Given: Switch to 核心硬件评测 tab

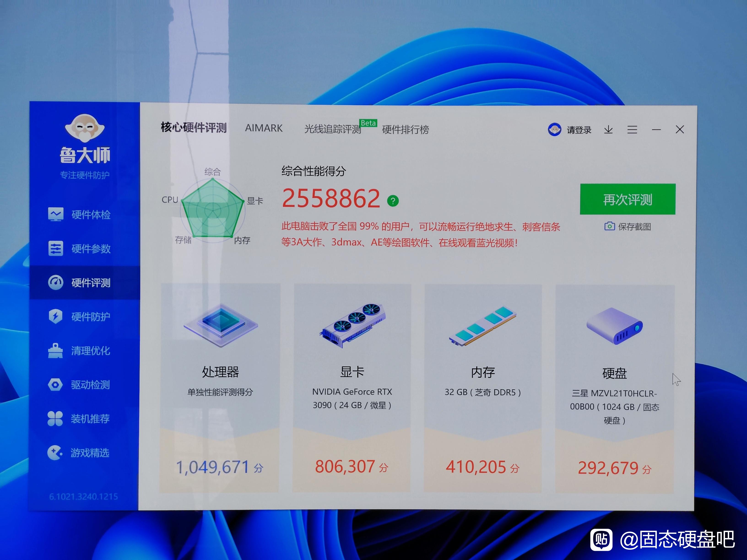Looking at the screenshot, I should click(194, 128).
